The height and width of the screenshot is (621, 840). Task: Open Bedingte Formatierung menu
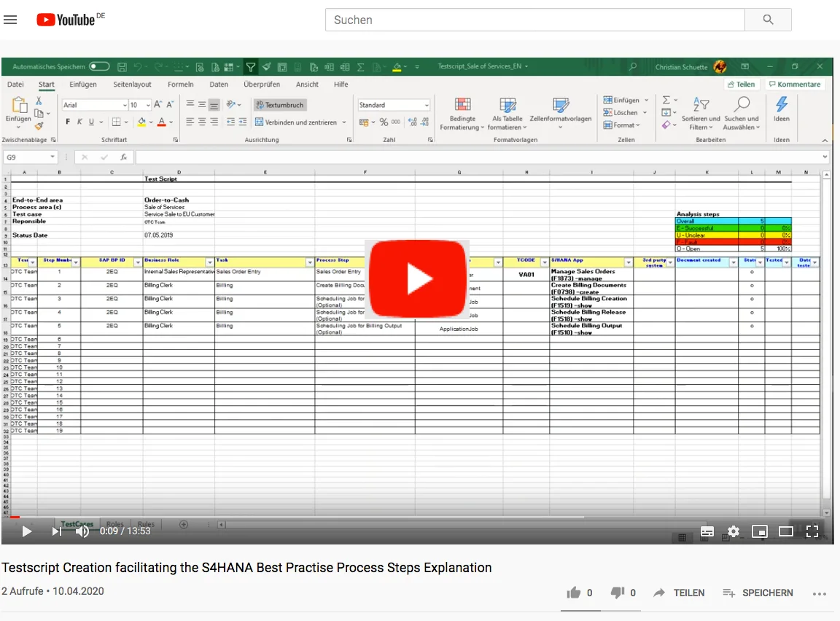point(462,114)
